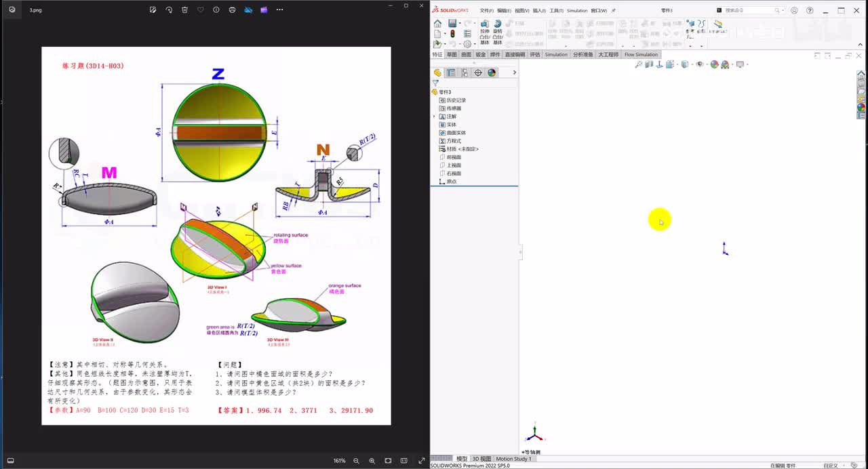Select 原点 origin in feature tree
868x469 pixels.
click(x=448, y=182)
